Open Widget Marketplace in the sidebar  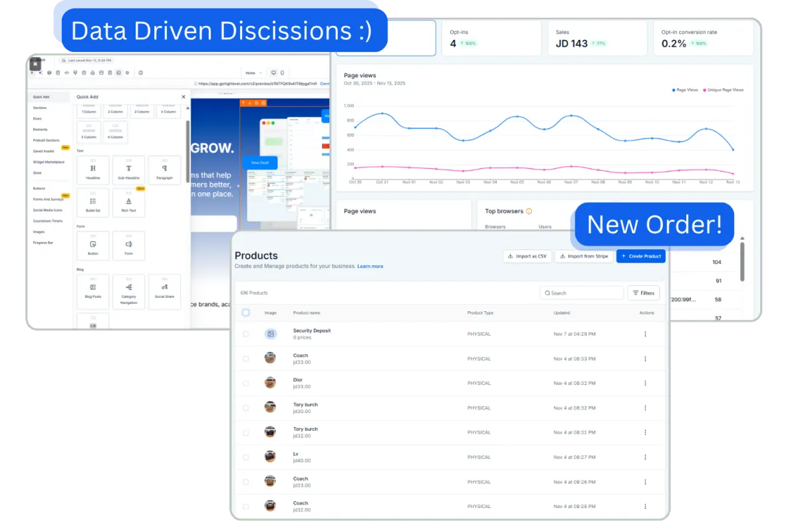tap(49, 162)
